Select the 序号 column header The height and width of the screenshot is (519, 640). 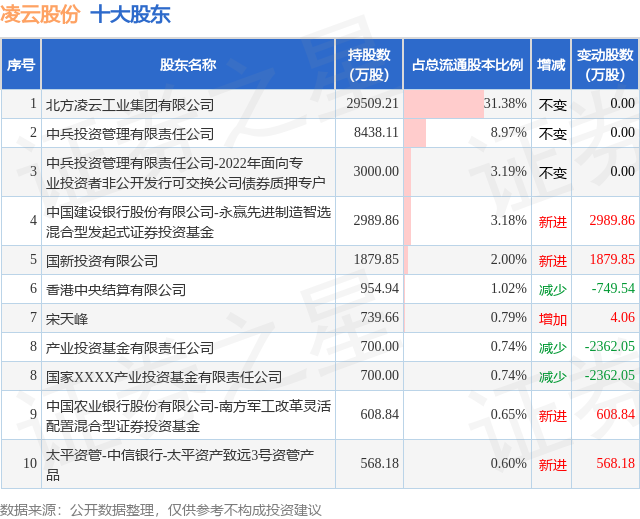pos(21,64)
